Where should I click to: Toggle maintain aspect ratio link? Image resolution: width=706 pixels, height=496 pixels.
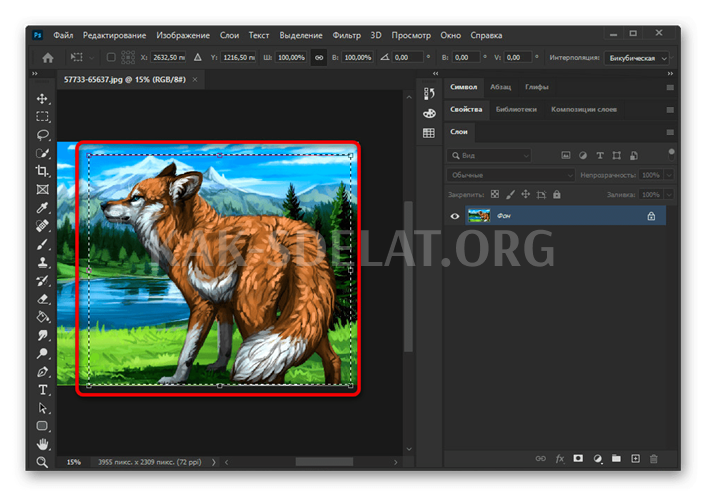coord(319,58)
